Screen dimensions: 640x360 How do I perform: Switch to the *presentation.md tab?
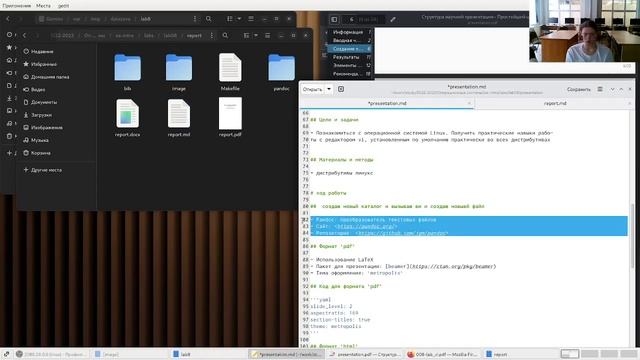coord(387,104)
